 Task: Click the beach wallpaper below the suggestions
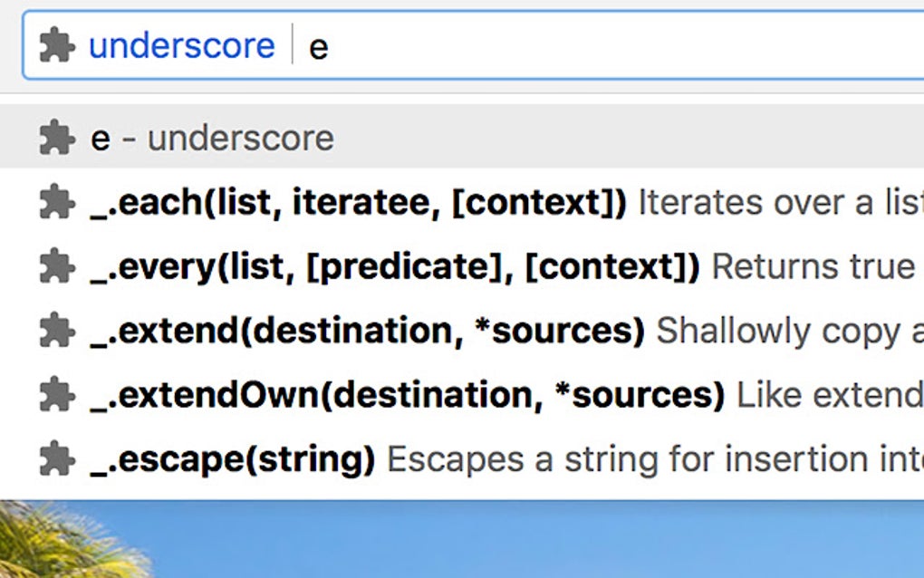pos(462,539)
